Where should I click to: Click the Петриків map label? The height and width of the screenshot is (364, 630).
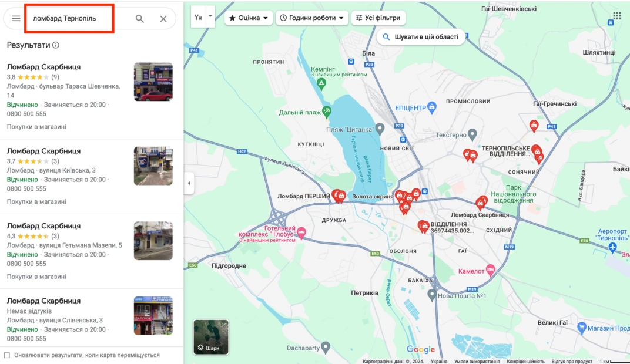(x=364, y=293)
